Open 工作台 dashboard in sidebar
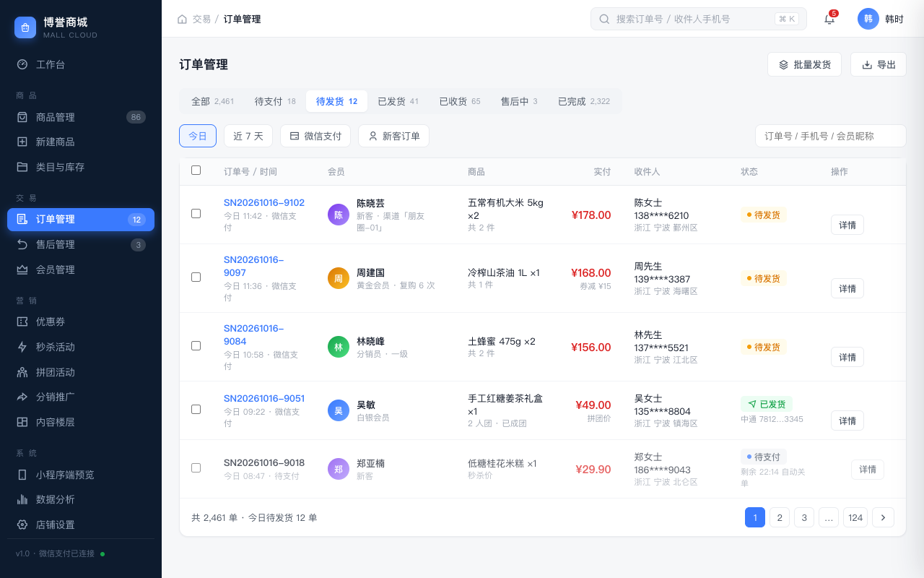The image size is (924, 578). click(81, 64)
